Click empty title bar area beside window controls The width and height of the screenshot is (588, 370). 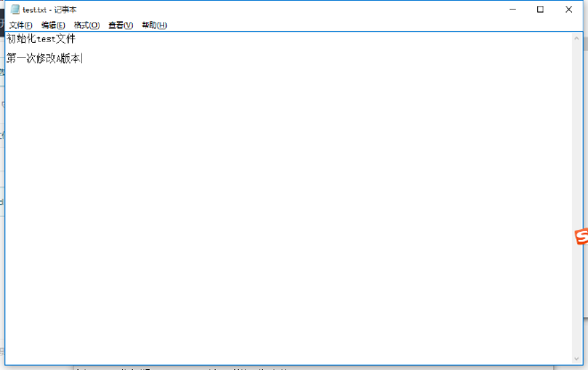pyautogui.click(x=312, y=9)
